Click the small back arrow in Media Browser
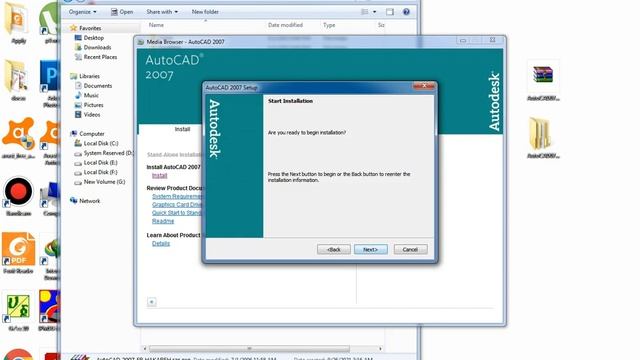The image size is (640, 360). point(151,302)
